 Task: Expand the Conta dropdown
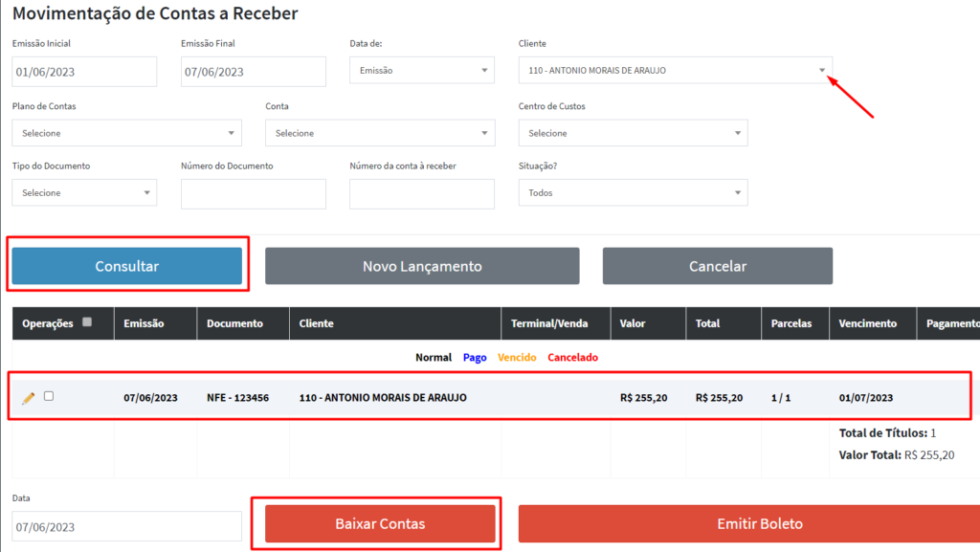pyautogui.click(x=380, y=133)
